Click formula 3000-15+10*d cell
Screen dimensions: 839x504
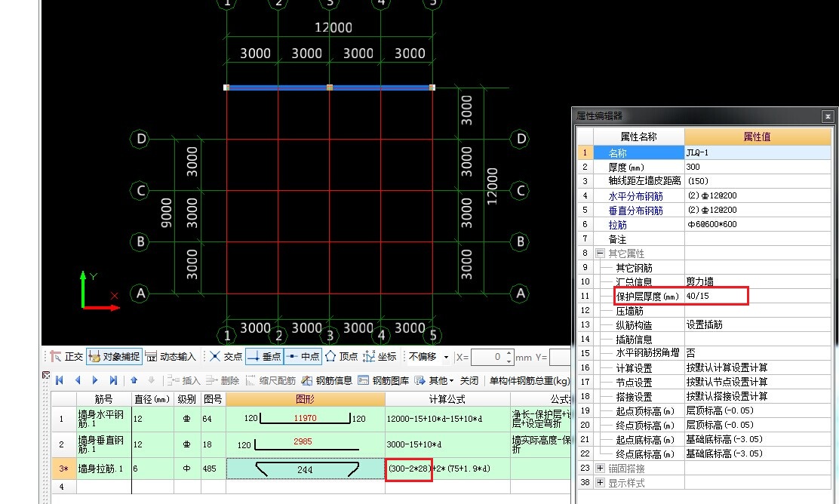tap(447, 444)
